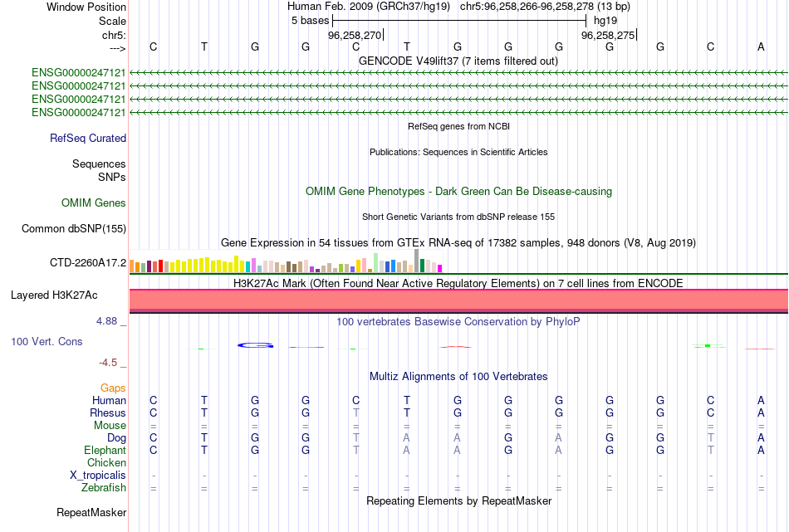Click the CTD-2260A17.2 gene label
This screenshot has height=532, width=789.
click(87, 262)
